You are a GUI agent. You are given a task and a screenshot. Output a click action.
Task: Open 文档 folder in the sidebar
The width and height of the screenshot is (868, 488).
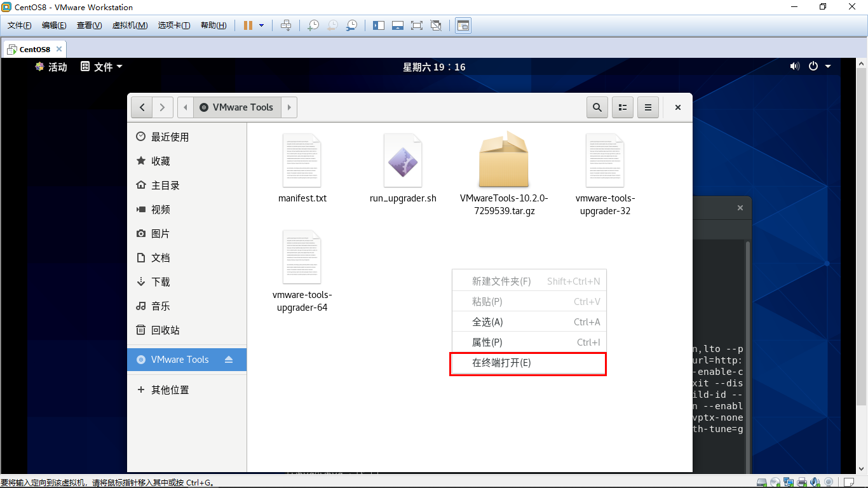tap(187, 257)
